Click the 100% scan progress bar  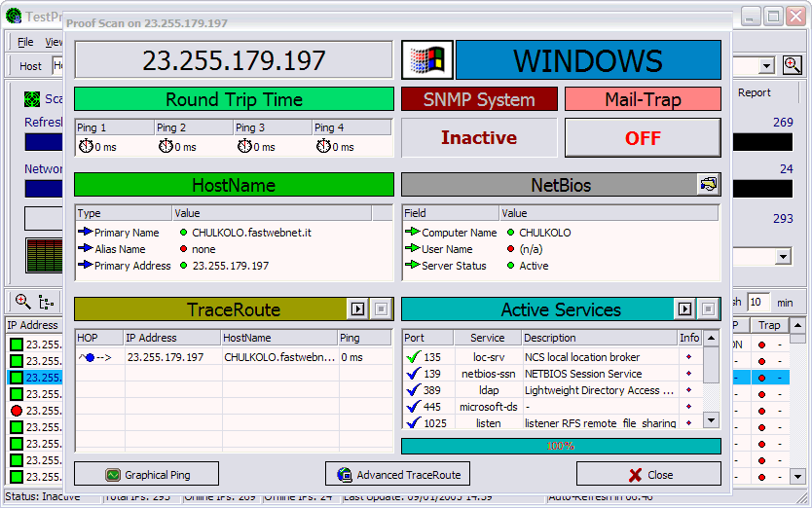coord(561,446)
